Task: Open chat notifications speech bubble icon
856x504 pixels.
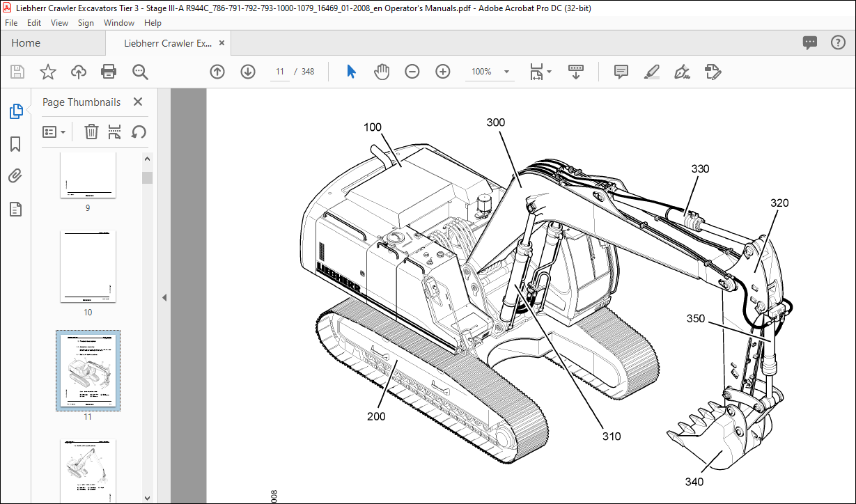Action: tap(810, 42)
